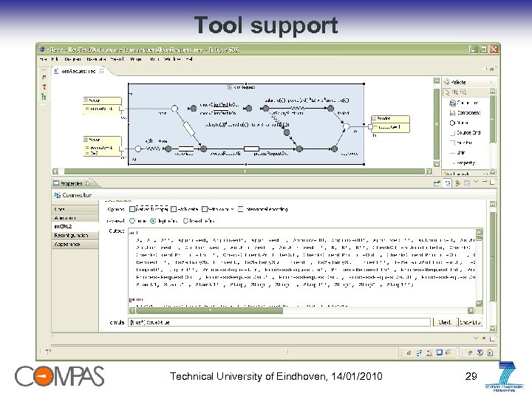532x399 pixels.
Task: Open the Core properties section tab
Action: 75,209
